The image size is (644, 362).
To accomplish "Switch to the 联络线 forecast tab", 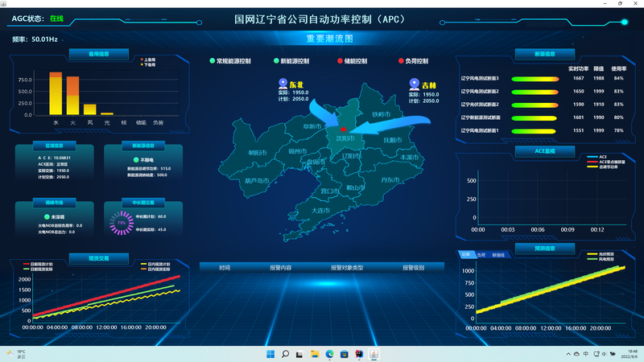I will [x=498, y=255].
